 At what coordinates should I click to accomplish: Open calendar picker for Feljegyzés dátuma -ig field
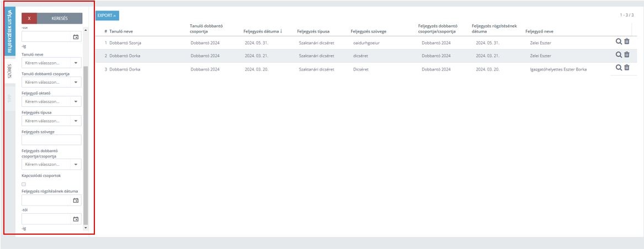tap(76, 37)
